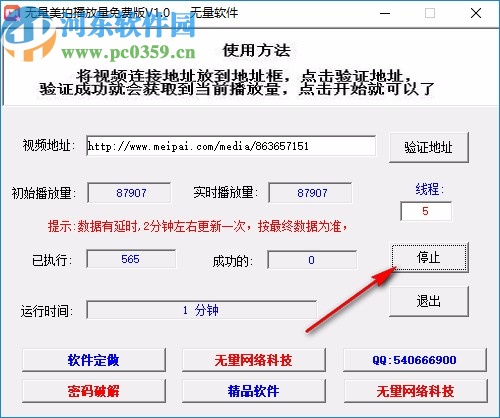Click the 初始播放量 value field

pos(129,193)
